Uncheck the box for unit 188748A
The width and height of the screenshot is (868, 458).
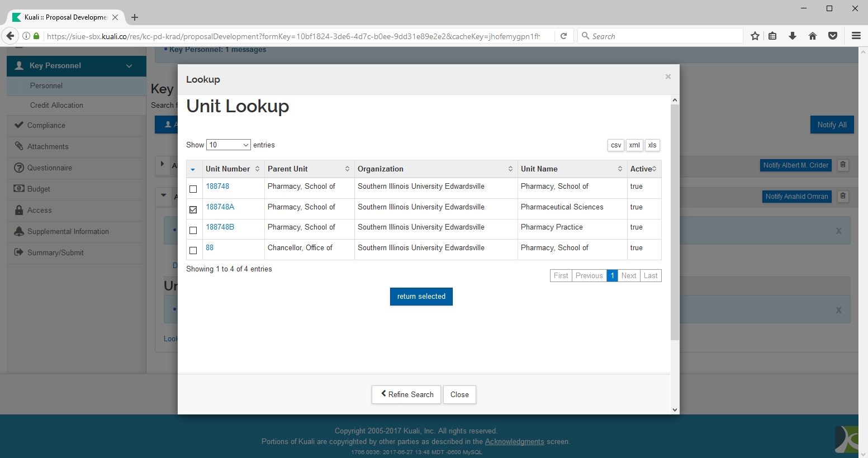[193, 210]
